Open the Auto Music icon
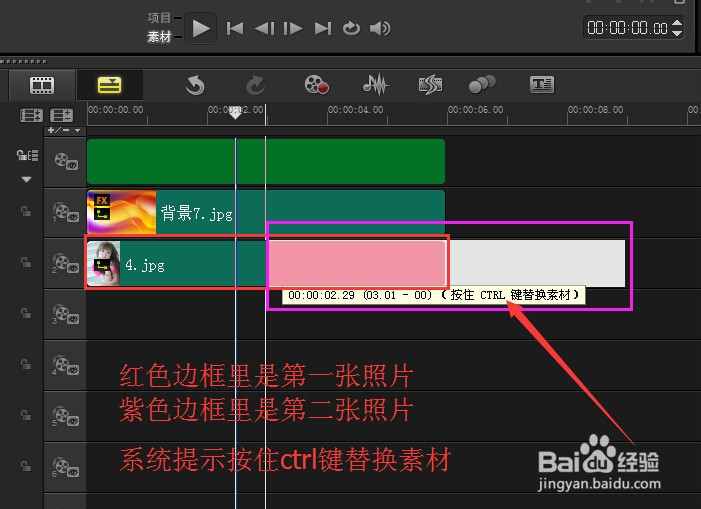 tap(430, 85)
